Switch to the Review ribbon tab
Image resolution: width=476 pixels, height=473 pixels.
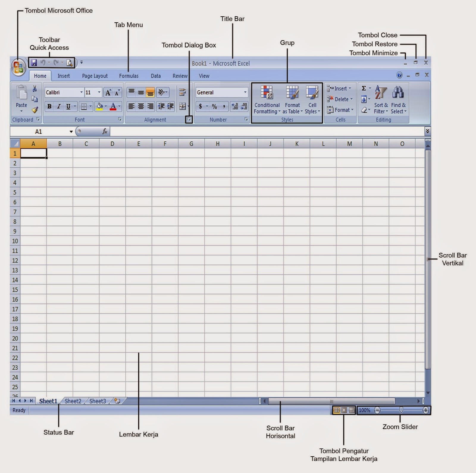pyautogui.click(x=180, y=76)
